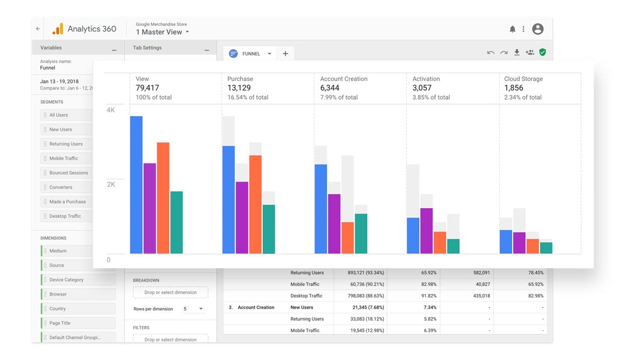The image size is (644, 362).
Task: Select the Made a Purchase segment
Action: coord(67,202)
